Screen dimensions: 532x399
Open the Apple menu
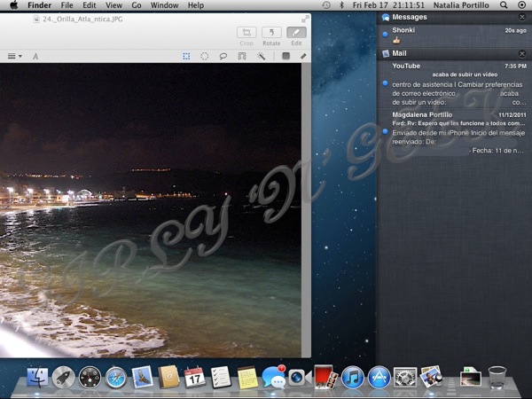(13, 5)
